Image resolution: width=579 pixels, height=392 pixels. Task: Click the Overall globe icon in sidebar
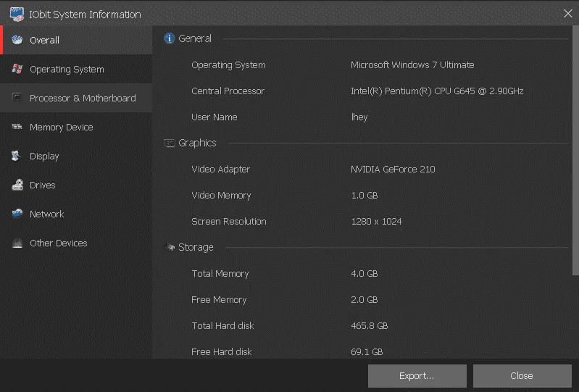tap(17, 40)
